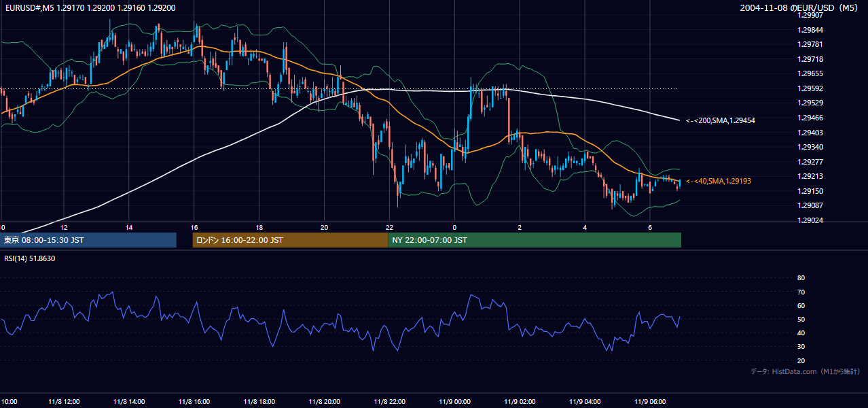
Task: Click the bottom time label 11/8 12:00
Action: tap(64, 402)
